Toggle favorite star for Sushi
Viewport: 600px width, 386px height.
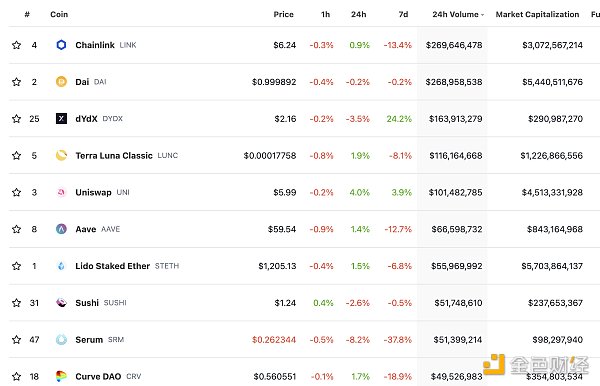point(16,303)
